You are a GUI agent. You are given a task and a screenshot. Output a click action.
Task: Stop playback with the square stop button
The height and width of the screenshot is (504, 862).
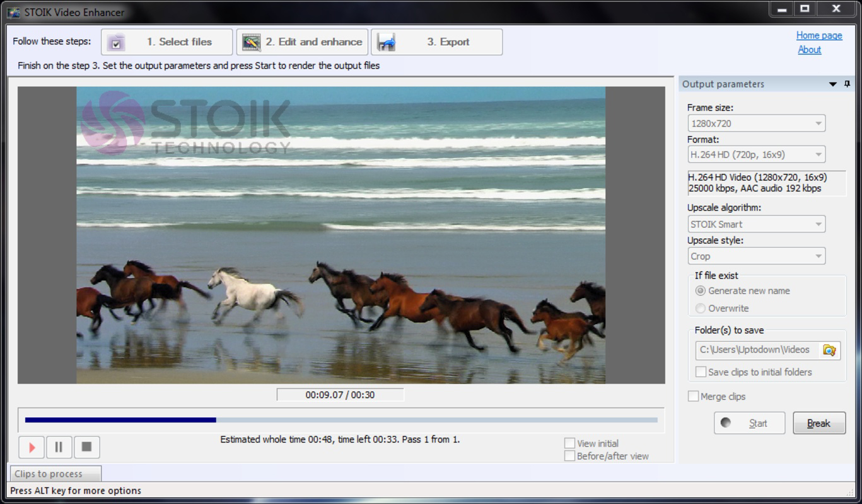click(x=87, y=447)
